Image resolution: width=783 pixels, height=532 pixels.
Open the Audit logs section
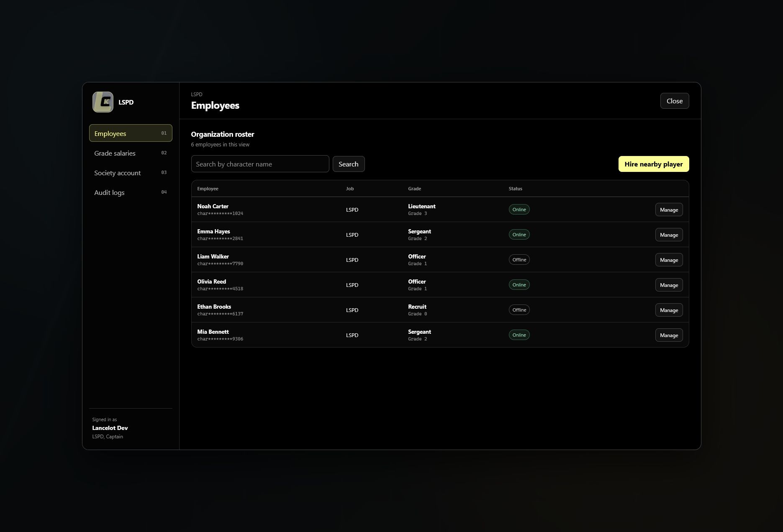(131, 192)
